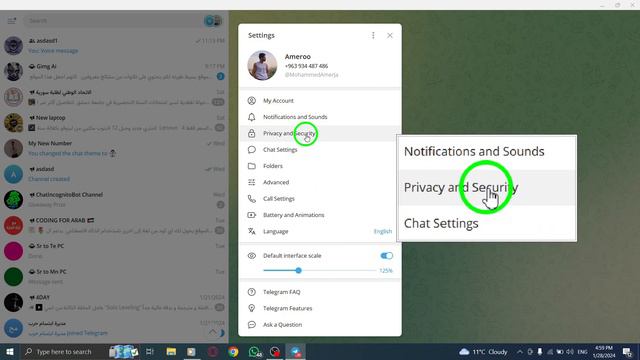Viewport: 640px width, 360px height.
Task: Show hidden system tray icons chevron
Action: tap(520, 352)
